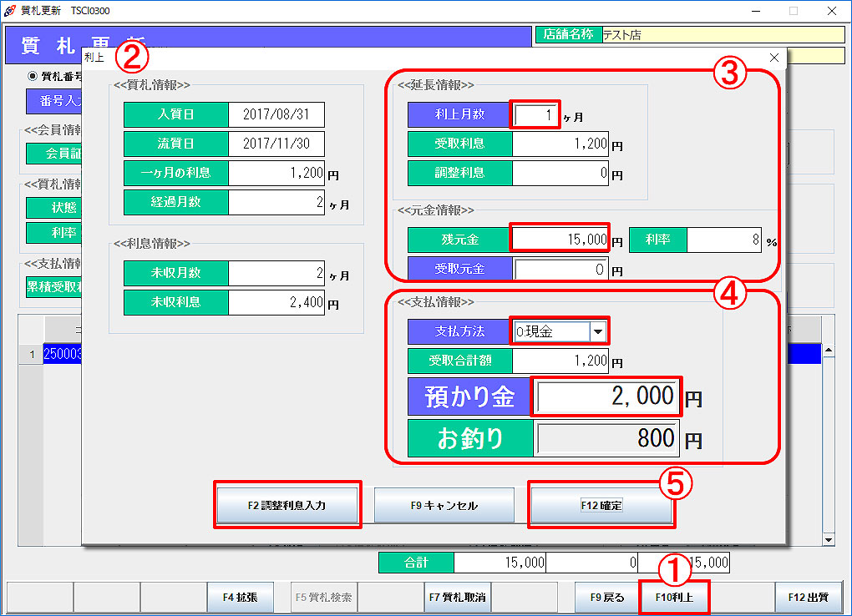Click the 店舗名称 field showing テスト店
Viewport: 852px width, 616px height.
click(723, 35)
